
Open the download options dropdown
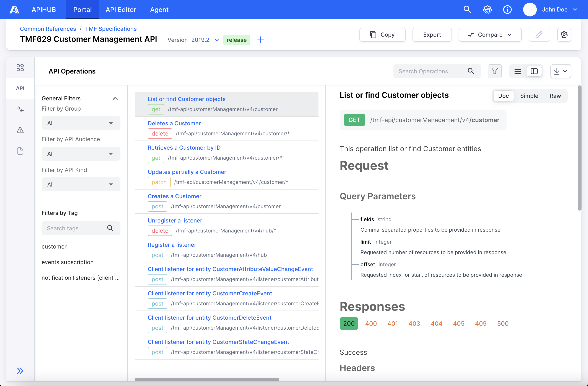coord(560,71)
